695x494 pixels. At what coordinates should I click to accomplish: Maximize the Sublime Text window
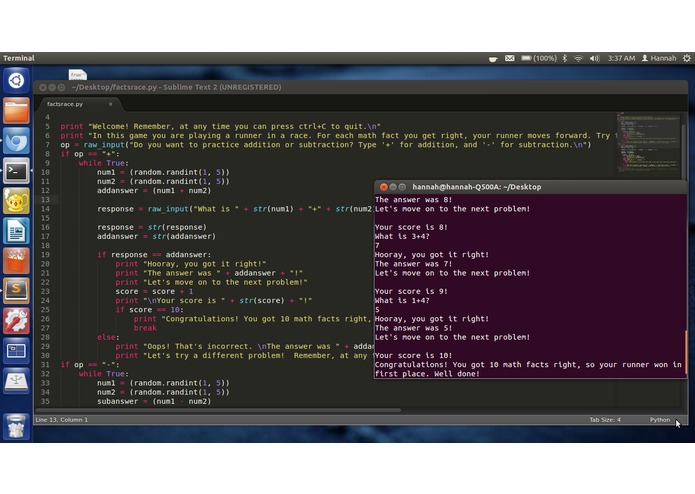61,87
